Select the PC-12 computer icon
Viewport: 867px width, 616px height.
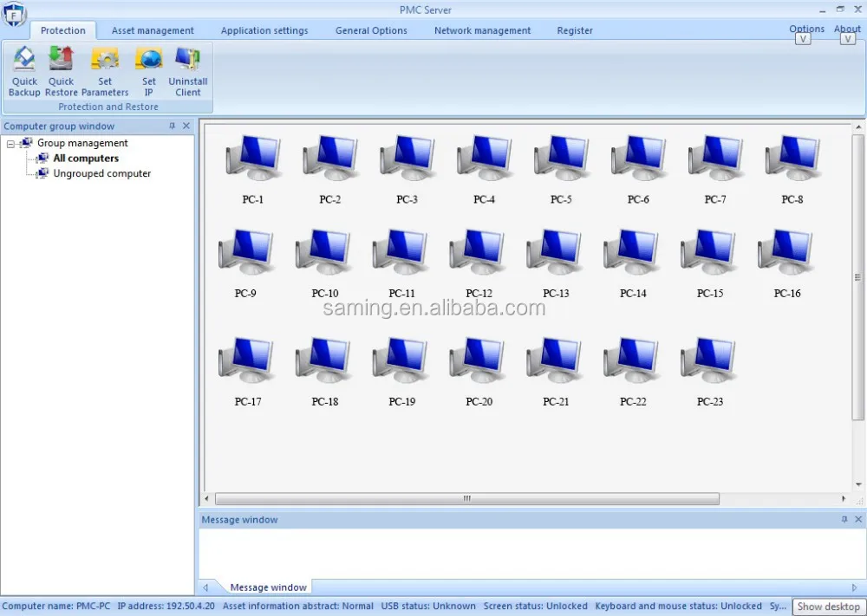(x=479, y=253)
